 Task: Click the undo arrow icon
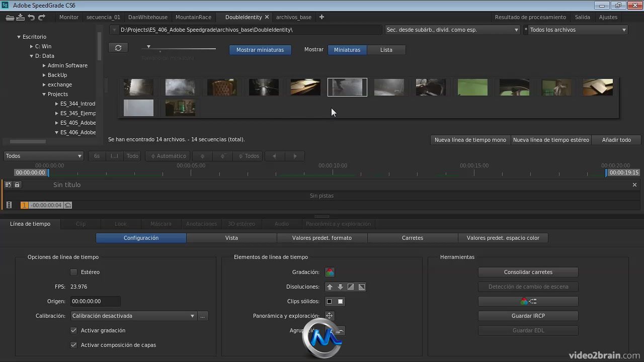pyautogui.click(x=31, y=17)
